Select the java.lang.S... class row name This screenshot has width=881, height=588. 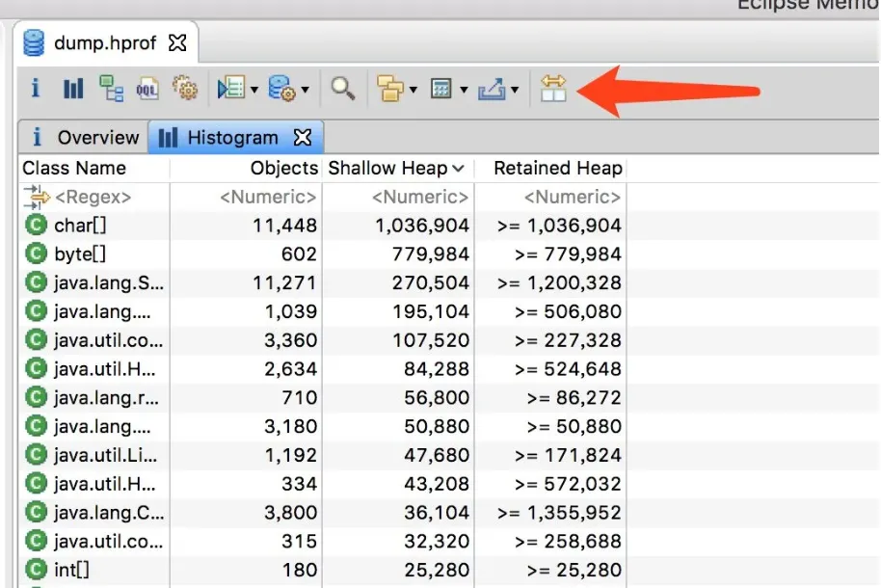(x=109, y=282)
